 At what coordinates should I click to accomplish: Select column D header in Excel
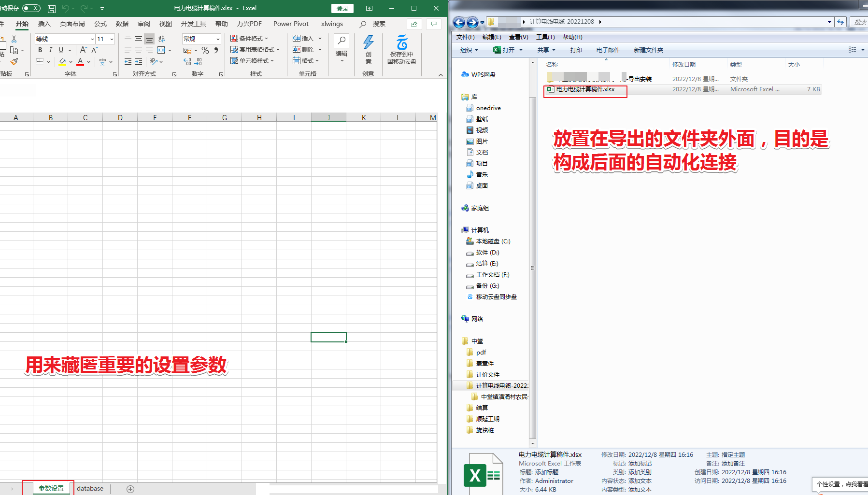point(120,117)
